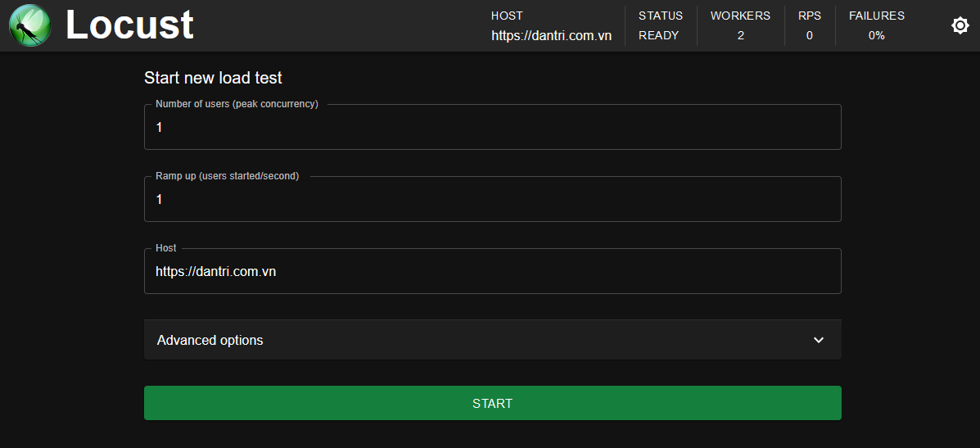Start the load test with START button
Screen dimensions: 980x448
[493, 403]
